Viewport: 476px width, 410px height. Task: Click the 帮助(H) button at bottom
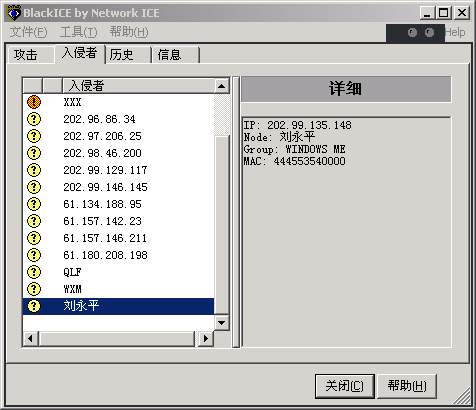[x=407, y=386]
